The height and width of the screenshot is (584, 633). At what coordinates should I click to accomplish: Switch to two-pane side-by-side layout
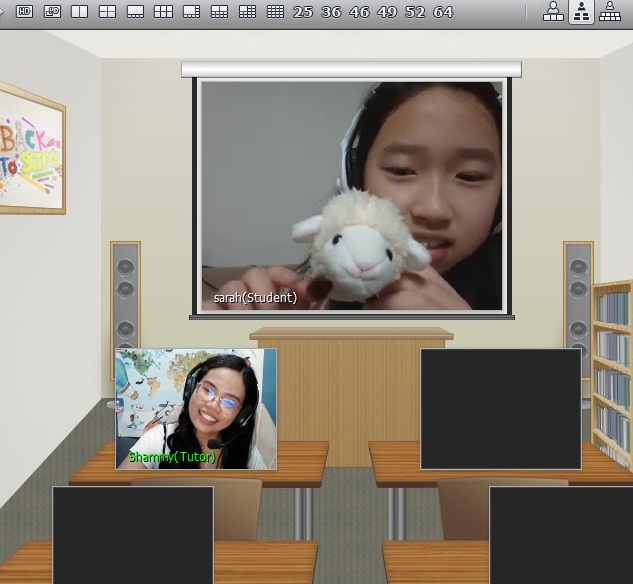80,12
